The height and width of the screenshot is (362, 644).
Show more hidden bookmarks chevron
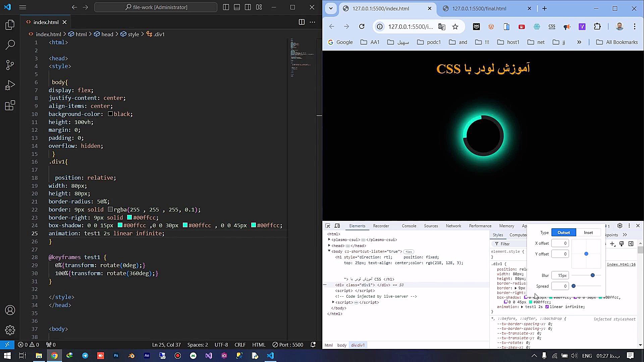click(x=579, y=42)
